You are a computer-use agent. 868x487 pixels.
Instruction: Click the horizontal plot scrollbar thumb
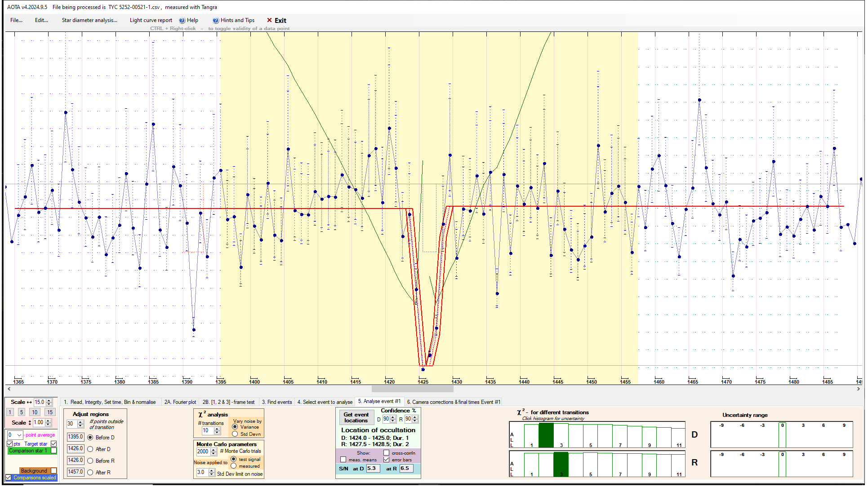tap(412, 389)
